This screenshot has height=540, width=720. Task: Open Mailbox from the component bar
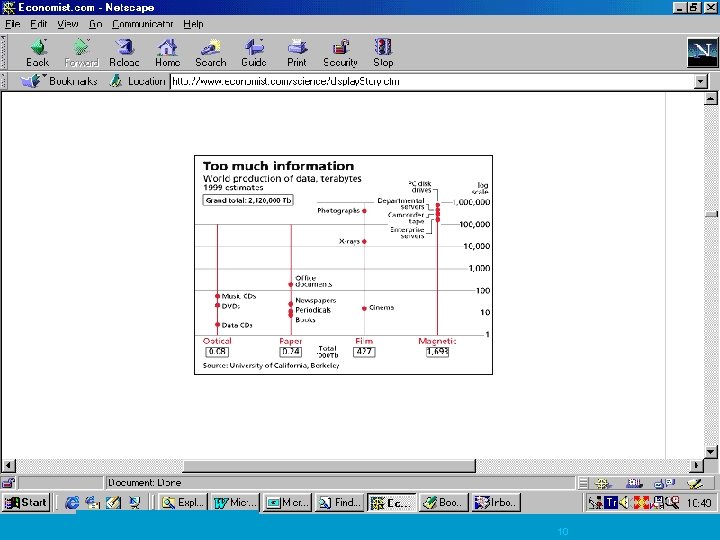click(634, 483)
